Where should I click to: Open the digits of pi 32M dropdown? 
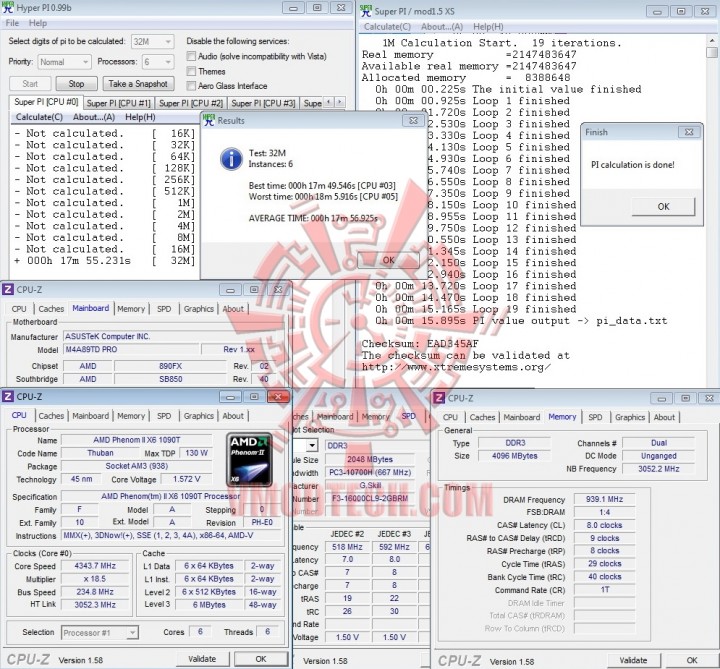click(x=152, y=41)
